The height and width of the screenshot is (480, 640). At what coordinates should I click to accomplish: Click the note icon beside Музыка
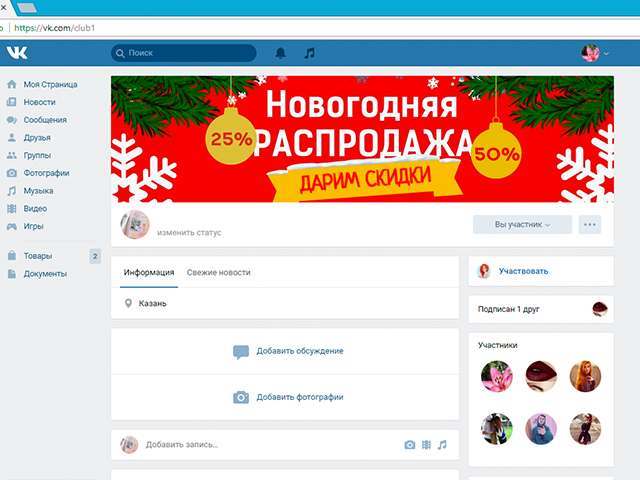(12, 191)
